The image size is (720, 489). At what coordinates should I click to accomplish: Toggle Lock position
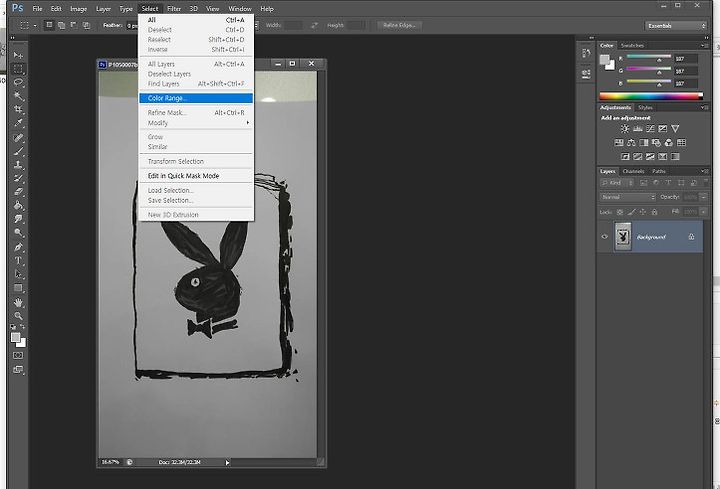pyautogui.click(x=643, y=212)
